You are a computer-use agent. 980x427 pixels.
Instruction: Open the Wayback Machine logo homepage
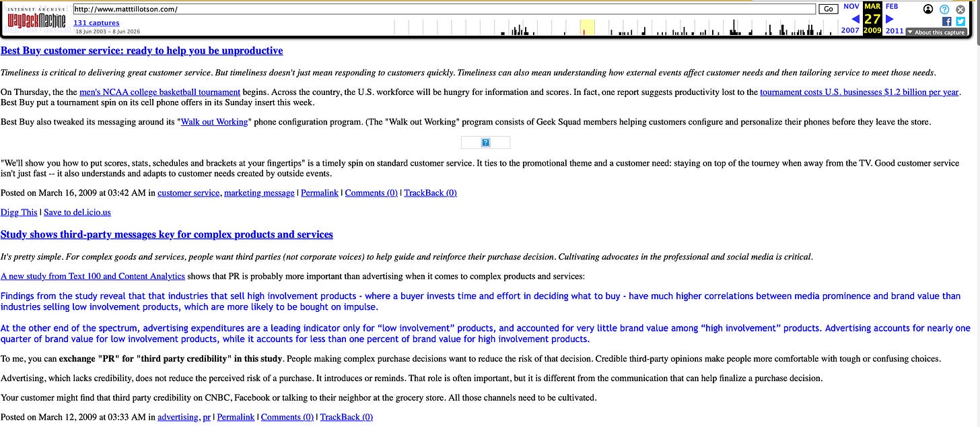[x=36, y=19]
